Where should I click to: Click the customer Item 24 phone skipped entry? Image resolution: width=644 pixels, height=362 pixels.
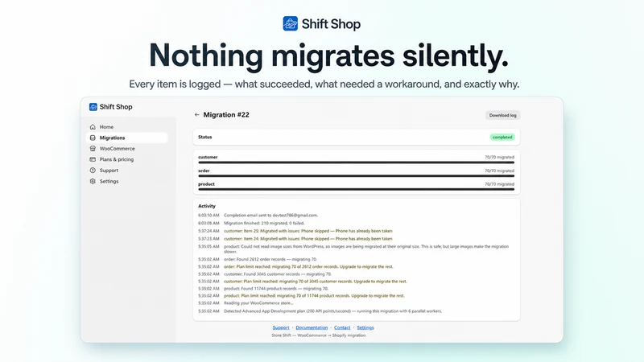coord(308,238)
